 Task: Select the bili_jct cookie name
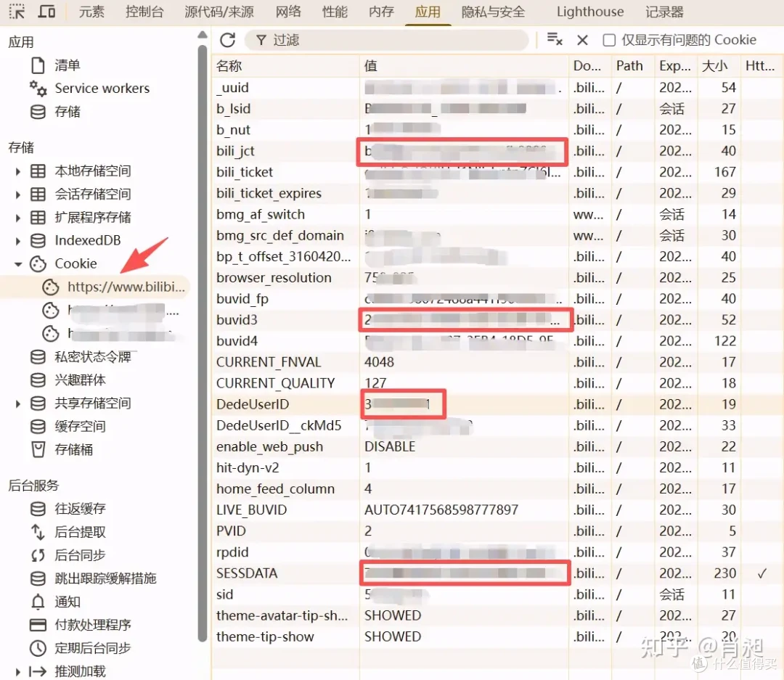(235, 151)
